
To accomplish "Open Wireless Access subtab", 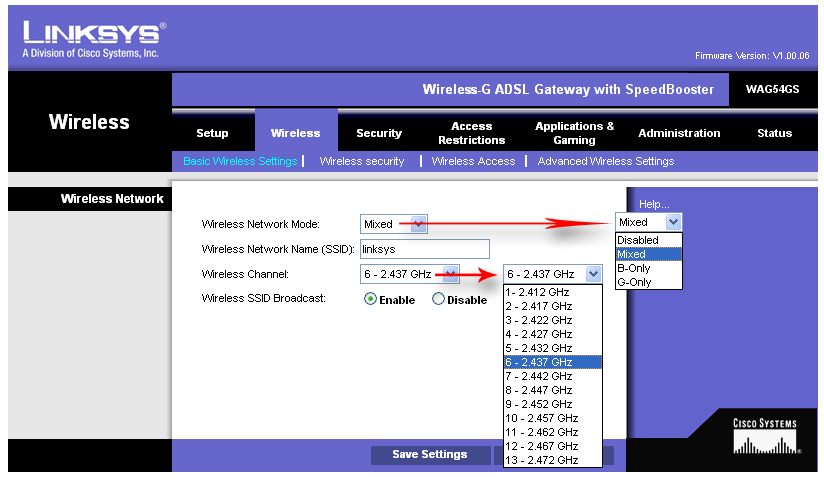I will (x=473, y=161).
